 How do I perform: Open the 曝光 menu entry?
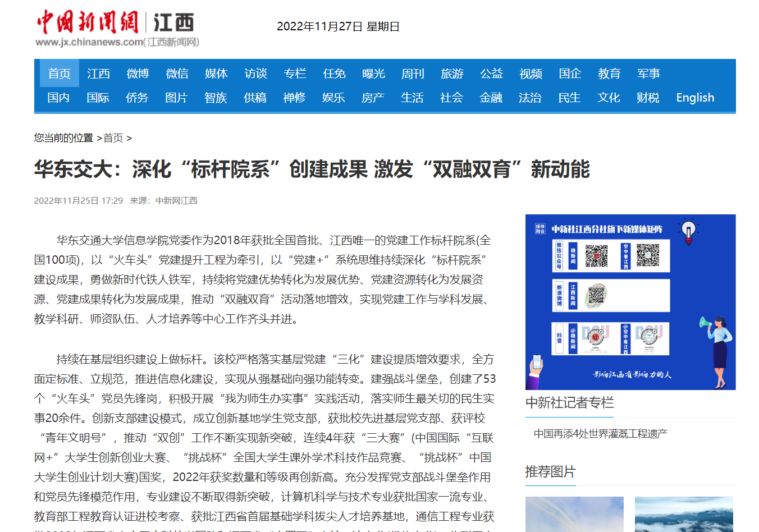(373, 74)
